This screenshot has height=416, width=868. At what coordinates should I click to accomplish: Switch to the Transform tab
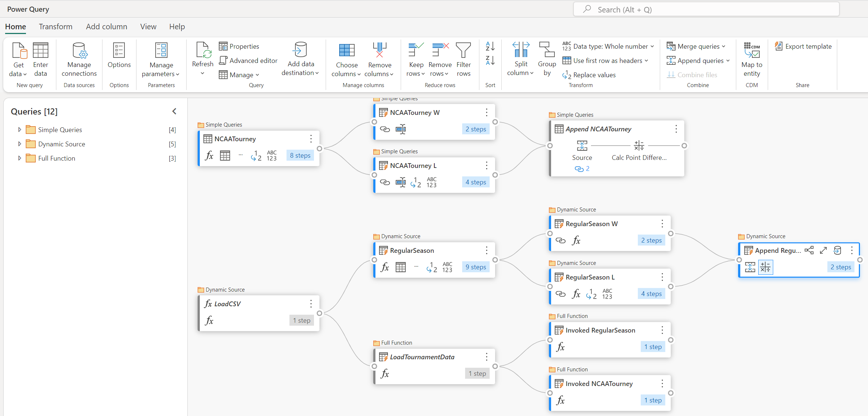click(x=56, y=26)
